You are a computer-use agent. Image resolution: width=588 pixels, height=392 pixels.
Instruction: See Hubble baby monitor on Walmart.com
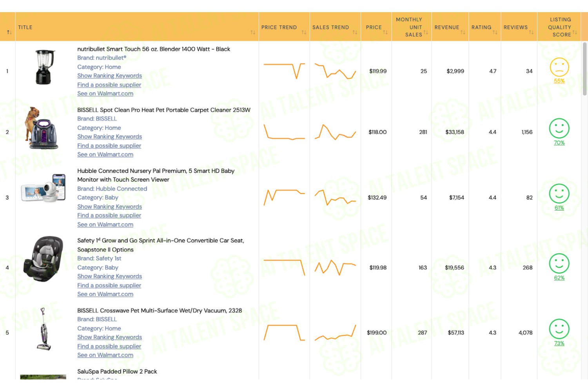coord(105,224)
